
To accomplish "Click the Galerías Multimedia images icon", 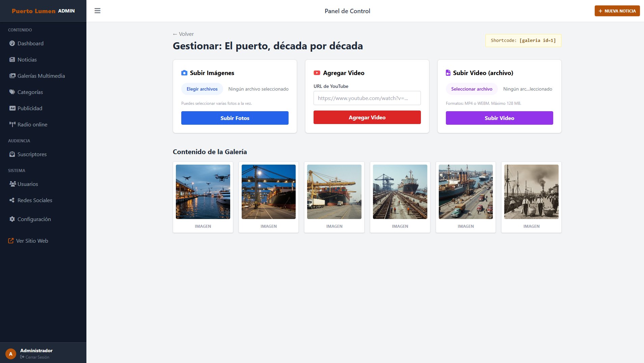I will (12, 76).
